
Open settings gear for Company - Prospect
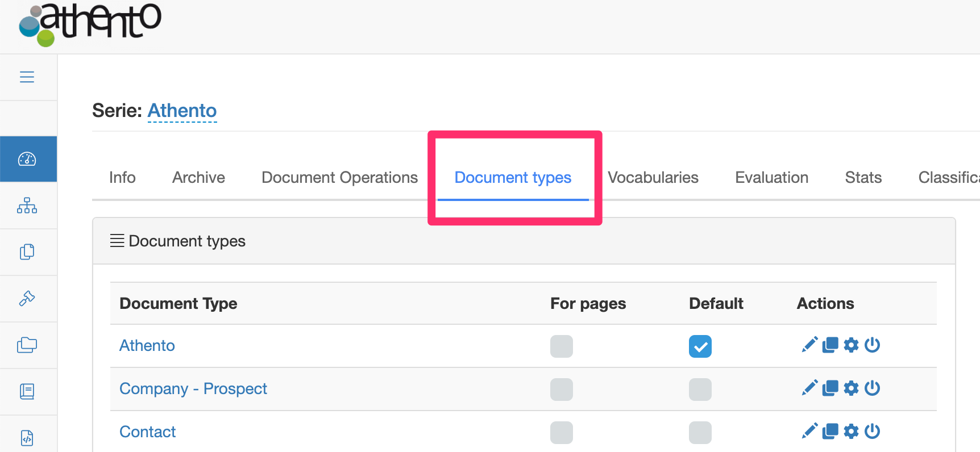coord(851,388)
